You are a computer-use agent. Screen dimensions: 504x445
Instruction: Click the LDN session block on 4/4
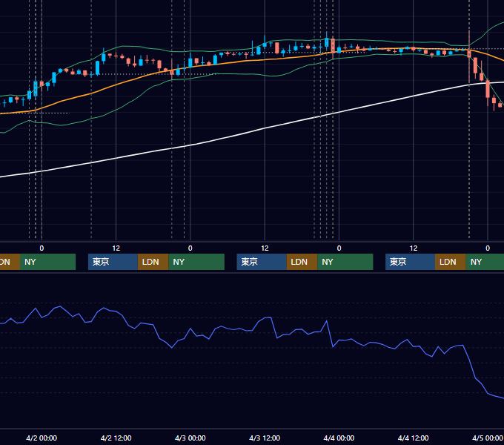451,262
